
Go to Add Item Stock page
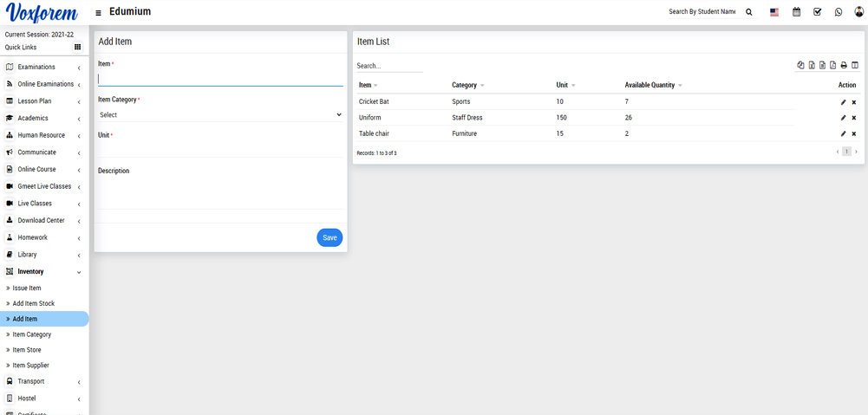33,303
